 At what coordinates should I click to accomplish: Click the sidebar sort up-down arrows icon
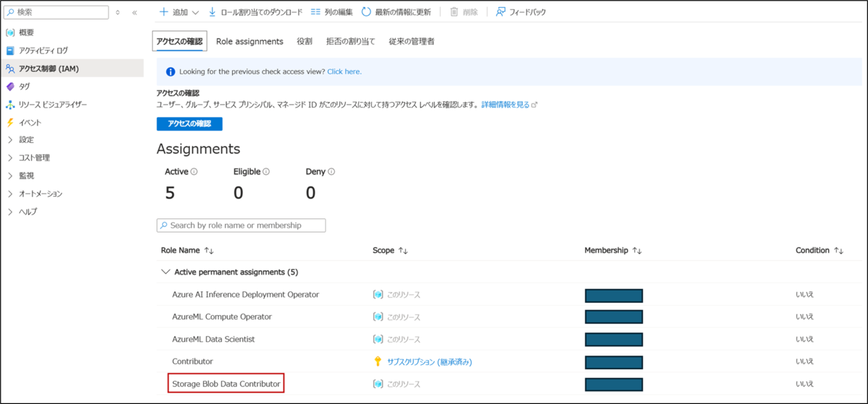pos(118,13)
